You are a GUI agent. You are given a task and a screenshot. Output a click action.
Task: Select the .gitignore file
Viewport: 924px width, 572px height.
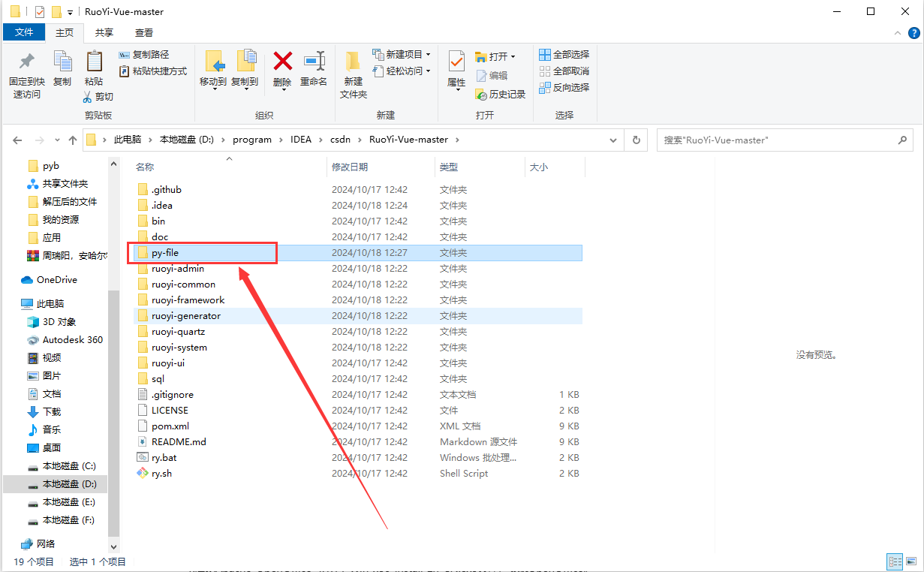click(x=172, y=395)
